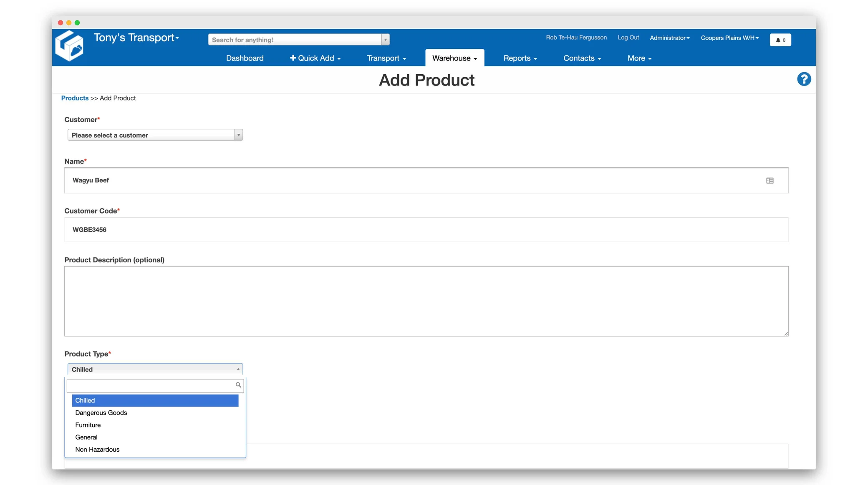The width and height of the screenshot is (868, 485).
Task: Collapse the Product Type dropdown
Action: pos(238,369)
